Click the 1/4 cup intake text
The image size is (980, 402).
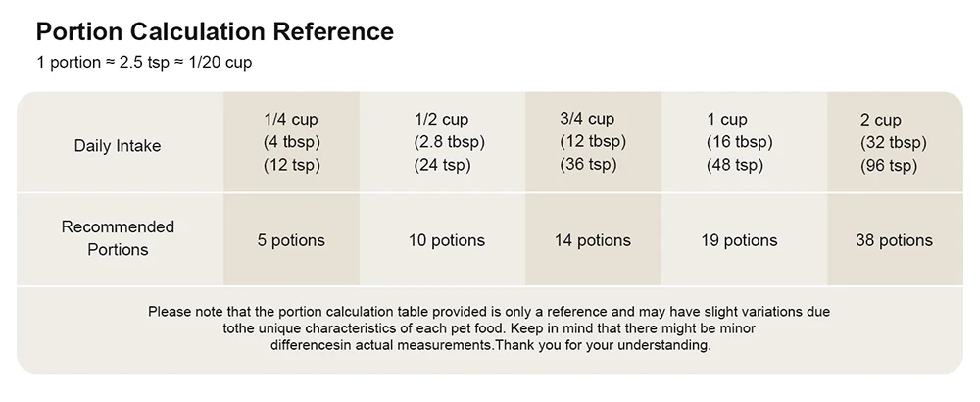pos(291,120)
